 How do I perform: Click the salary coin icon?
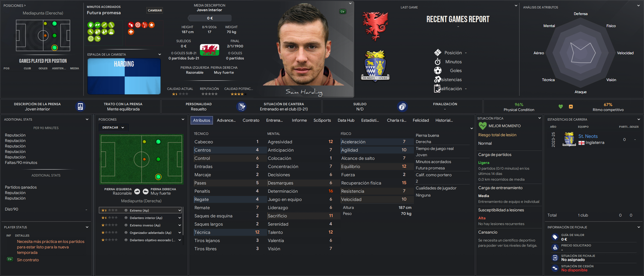(402, 106)
